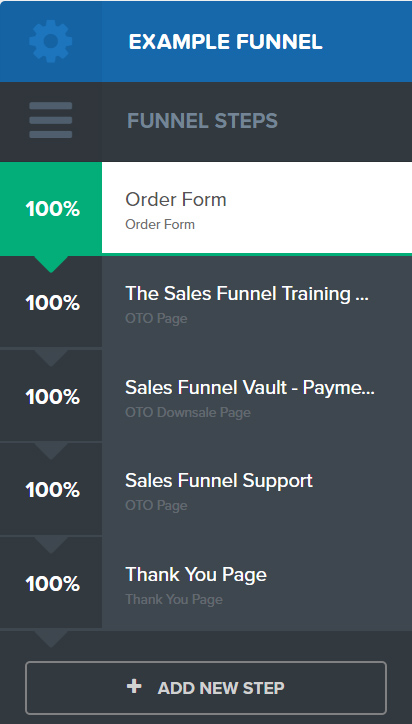This screenshot has width=412, height=724.
Task: Click the green 100% Order Form badge
Action: pyautogui.click(x=51, y=209)
